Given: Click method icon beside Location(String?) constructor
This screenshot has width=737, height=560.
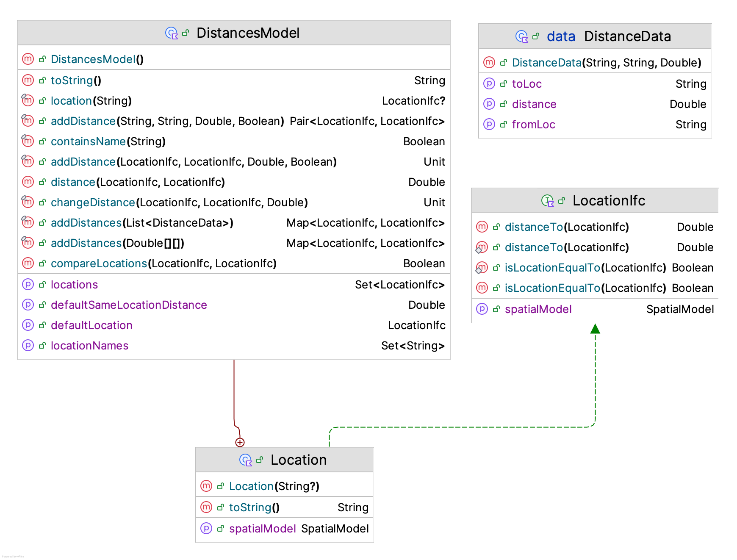Looking at the screenshot, I should (206, 486).
